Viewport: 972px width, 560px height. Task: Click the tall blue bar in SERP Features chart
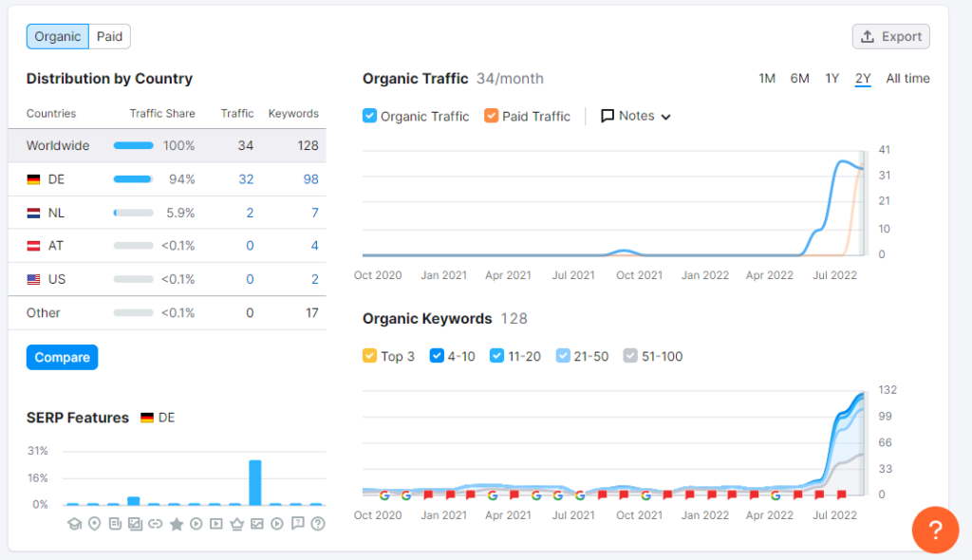coord(255,482)
